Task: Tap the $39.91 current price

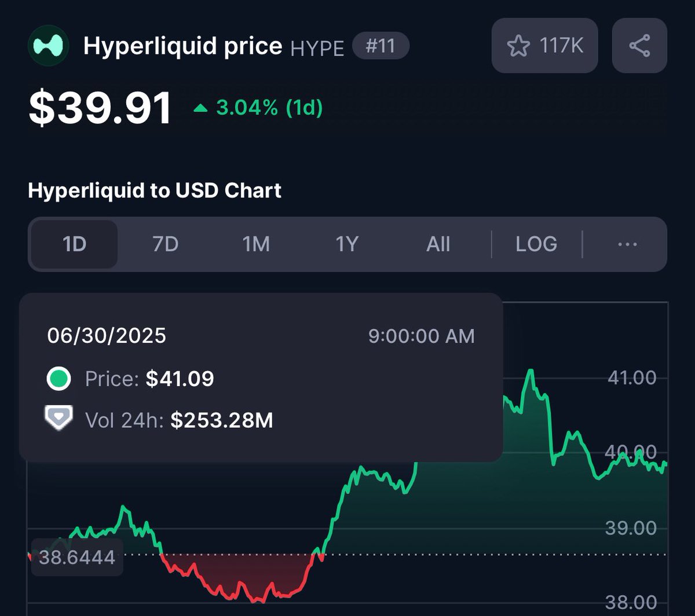Action: point(100,108)
